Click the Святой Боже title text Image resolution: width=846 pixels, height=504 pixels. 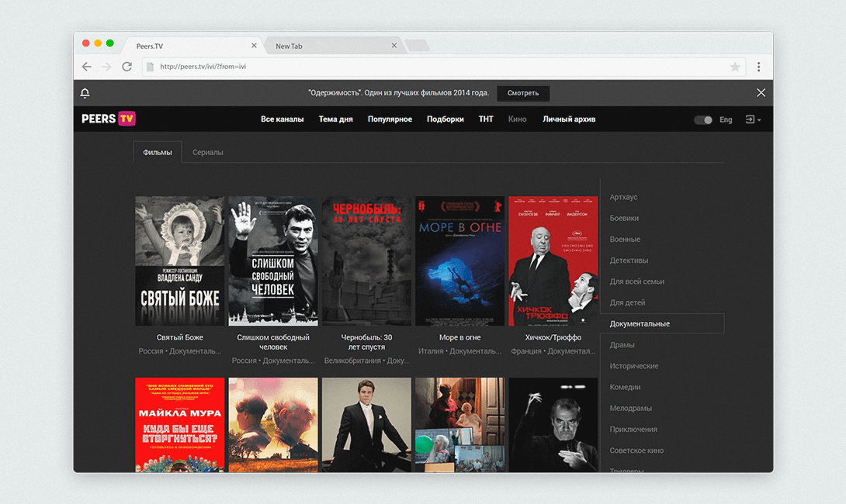[179, 337]
